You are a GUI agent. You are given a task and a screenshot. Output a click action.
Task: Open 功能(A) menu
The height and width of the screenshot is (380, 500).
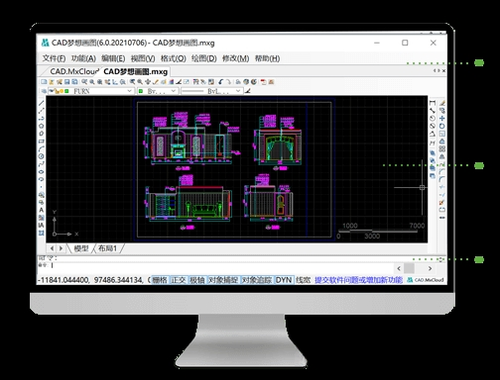[x=83, y=58]
